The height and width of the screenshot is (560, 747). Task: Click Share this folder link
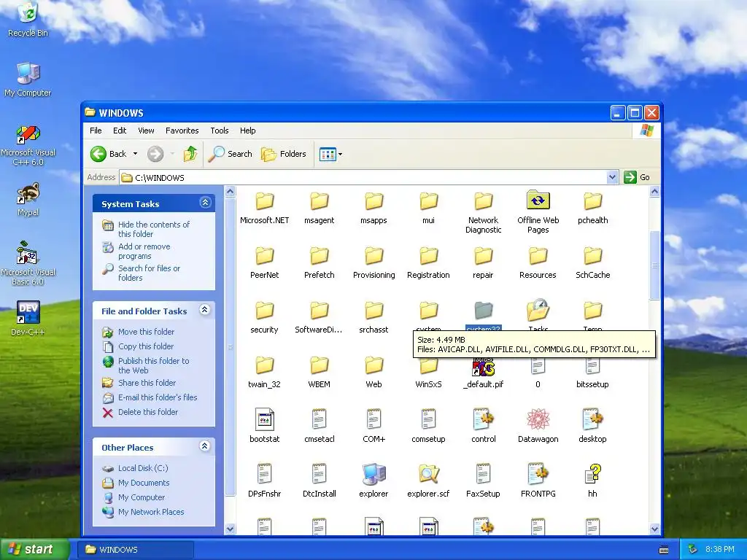(x=147, y=383)
